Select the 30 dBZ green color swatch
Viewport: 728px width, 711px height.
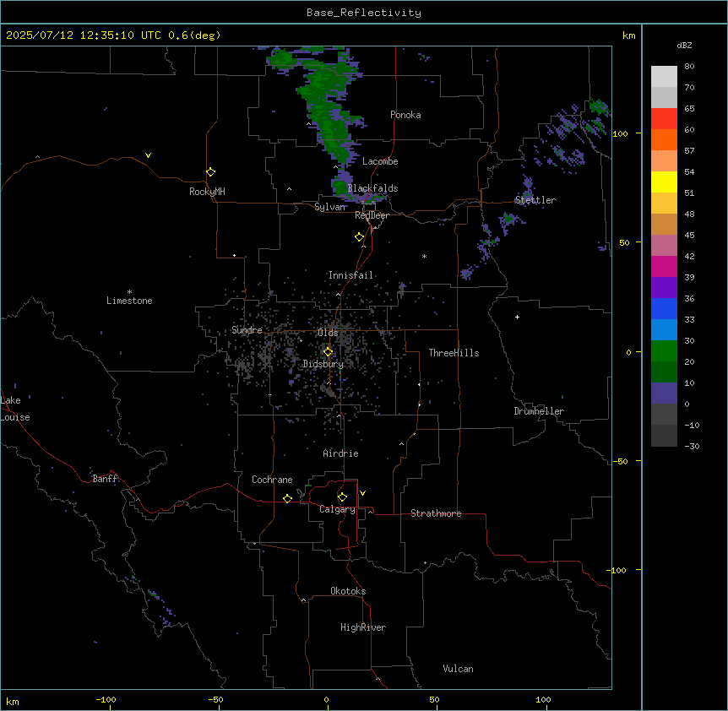pos(664,351)
